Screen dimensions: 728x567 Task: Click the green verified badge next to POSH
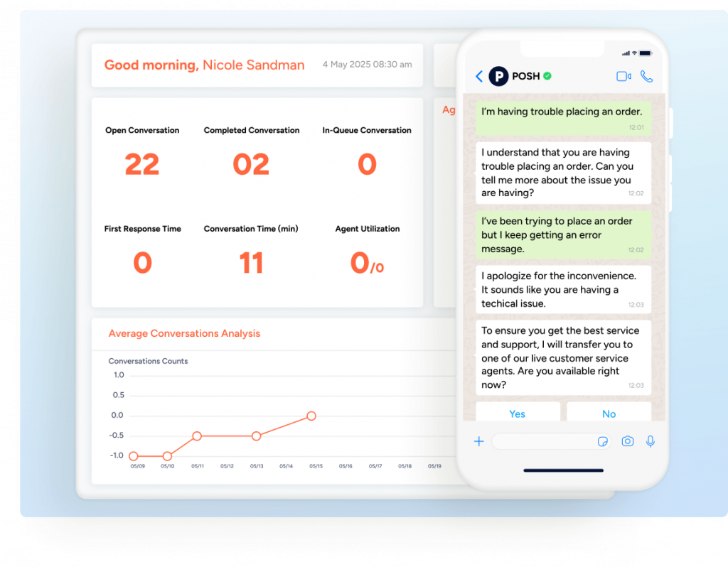tap(547, 76)
